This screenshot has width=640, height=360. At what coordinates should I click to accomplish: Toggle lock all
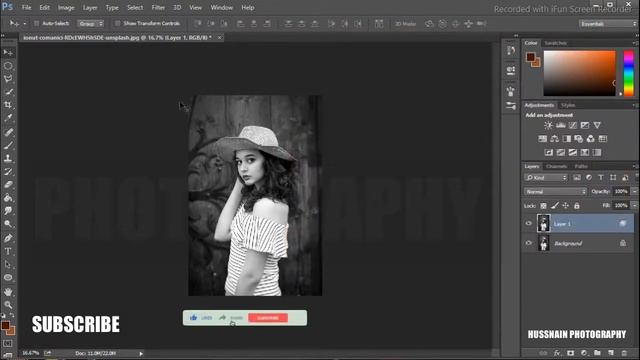pyautogui.click(x=577, y=206)
